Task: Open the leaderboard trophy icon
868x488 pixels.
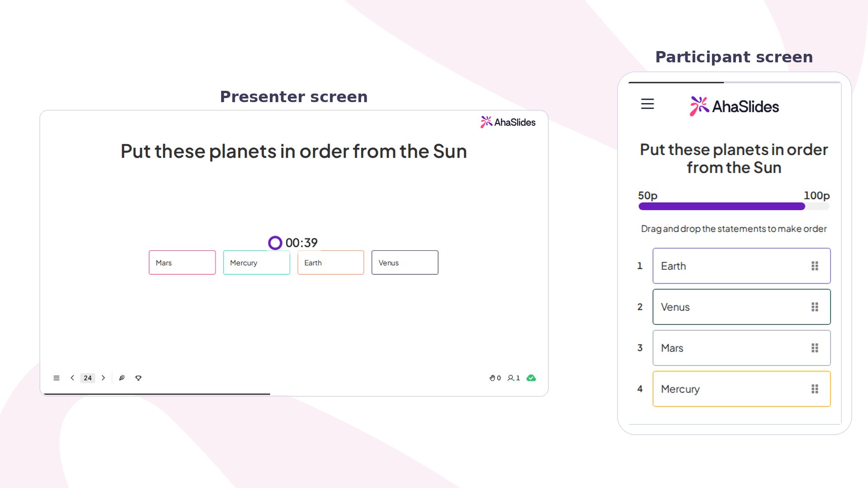Action: (138, 378)
